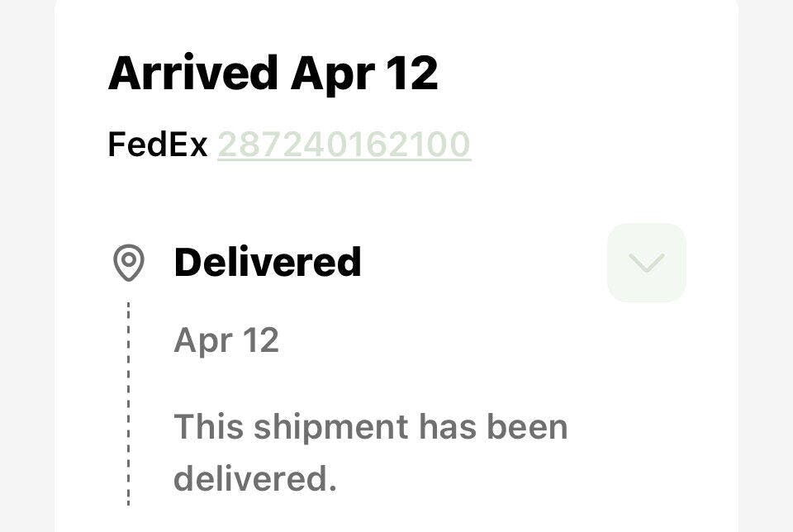Viewport: 793px width, 532px height.
Task: Click the location pin icon beside Delivered
Action: click(x=129, y=263)
